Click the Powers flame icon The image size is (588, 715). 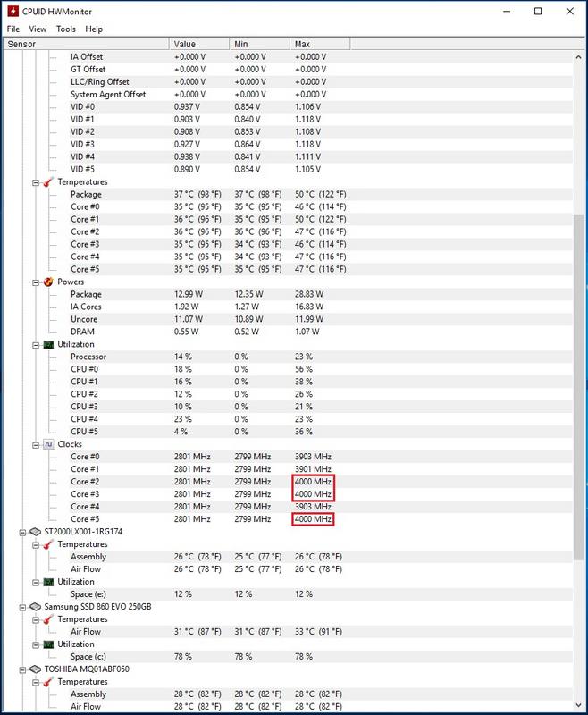tap(48, 282)
